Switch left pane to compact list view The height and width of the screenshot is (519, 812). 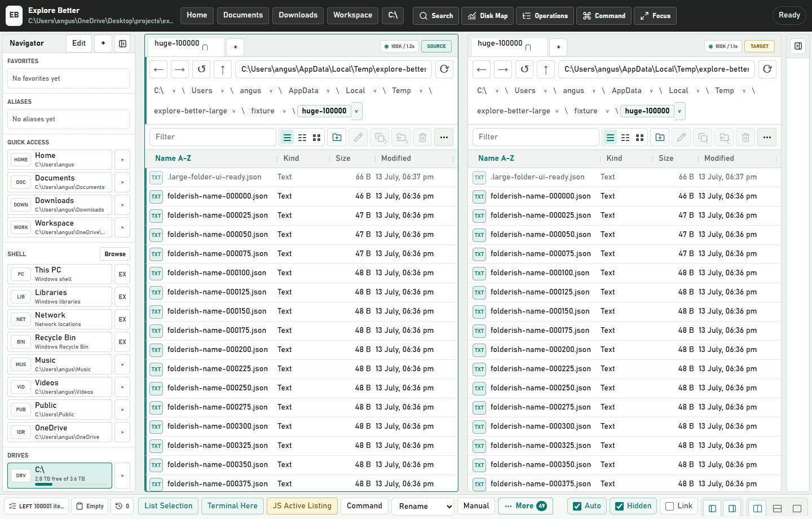click(302, 137)
